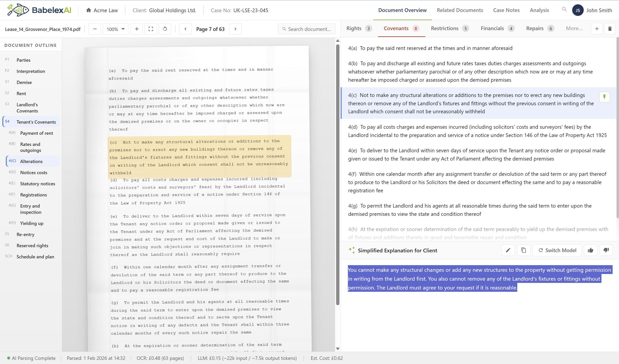Click the Page 7 of 63 indicator
This screenshot has height=364, width=619.
point(210,29)
